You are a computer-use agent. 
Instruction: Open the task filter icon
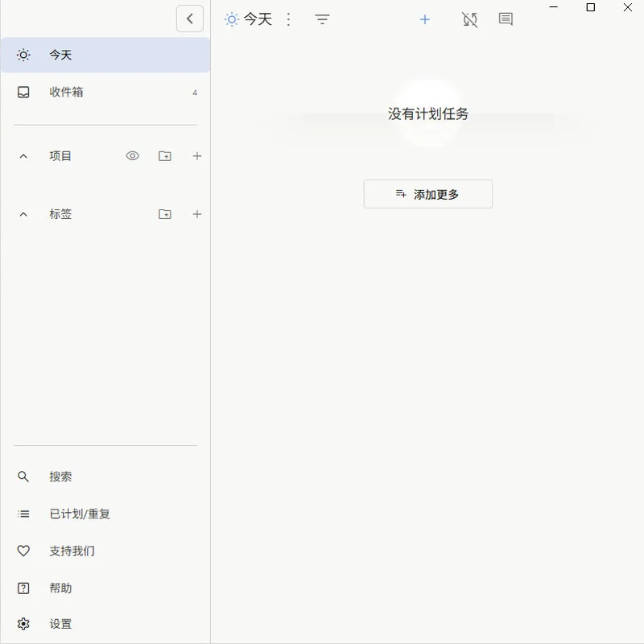pyautogui.click(x=323, y=19)
